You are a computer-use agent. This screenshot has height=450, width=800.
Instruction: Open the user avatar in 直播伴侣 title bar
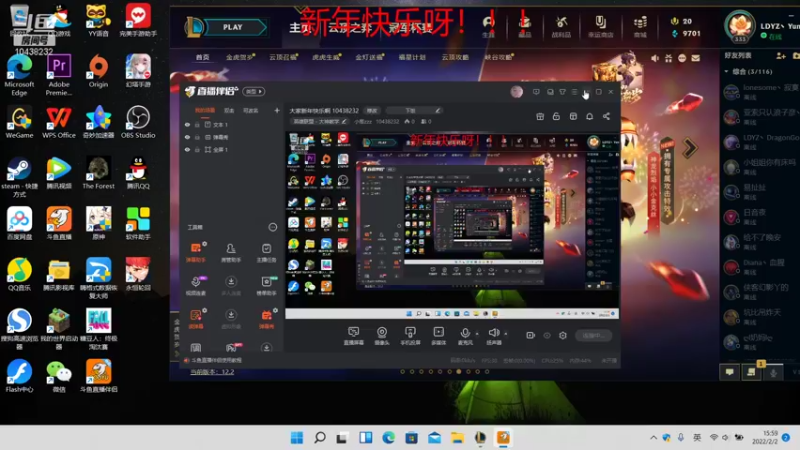tap(516, 92)
